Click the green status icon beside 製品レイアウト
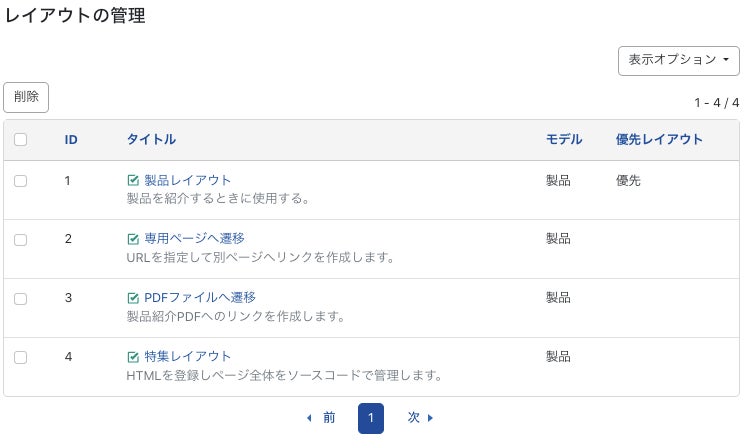 coord(133,181)
